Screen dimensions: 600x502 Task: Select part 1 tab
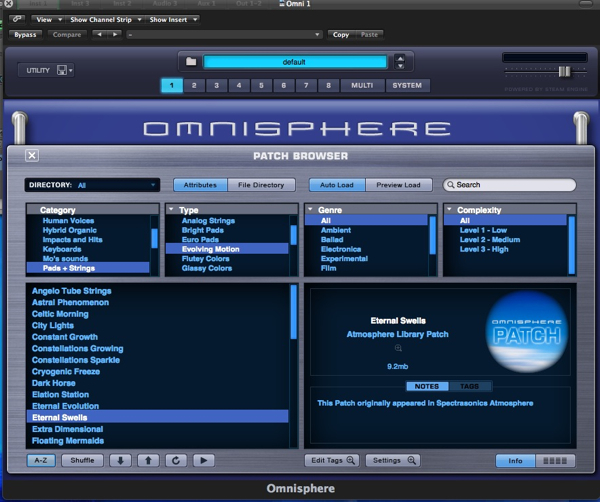pos(172,85)
